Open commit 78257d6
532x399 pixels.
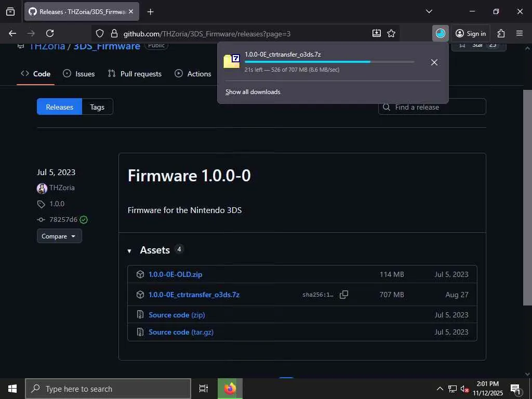(63, 220)
